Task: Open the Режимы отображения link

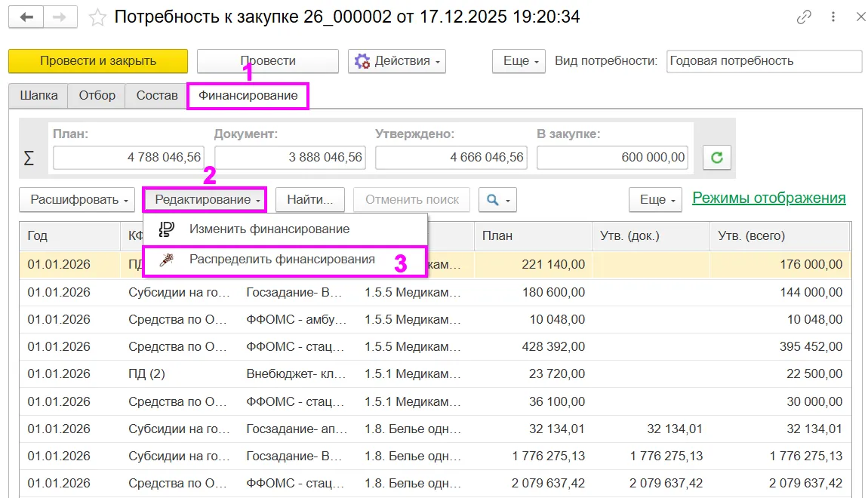Action: tap(769, 198)
